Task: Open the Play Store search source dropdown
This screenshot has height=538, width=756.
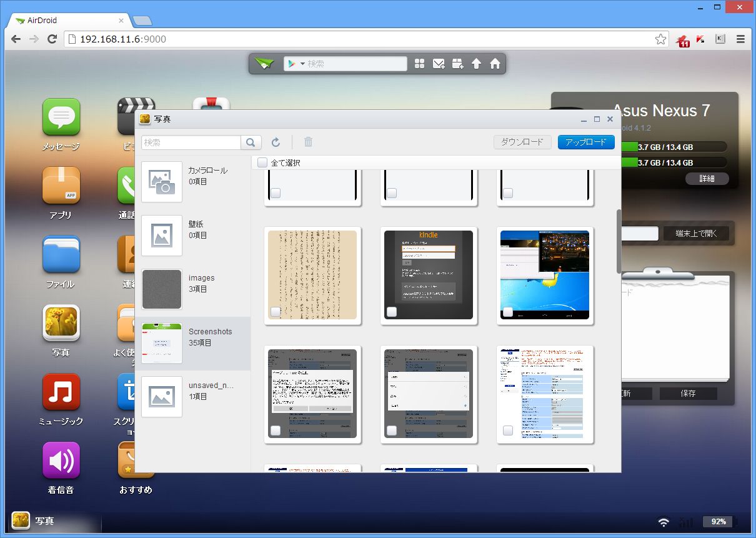Action: (x=296, y=64)
